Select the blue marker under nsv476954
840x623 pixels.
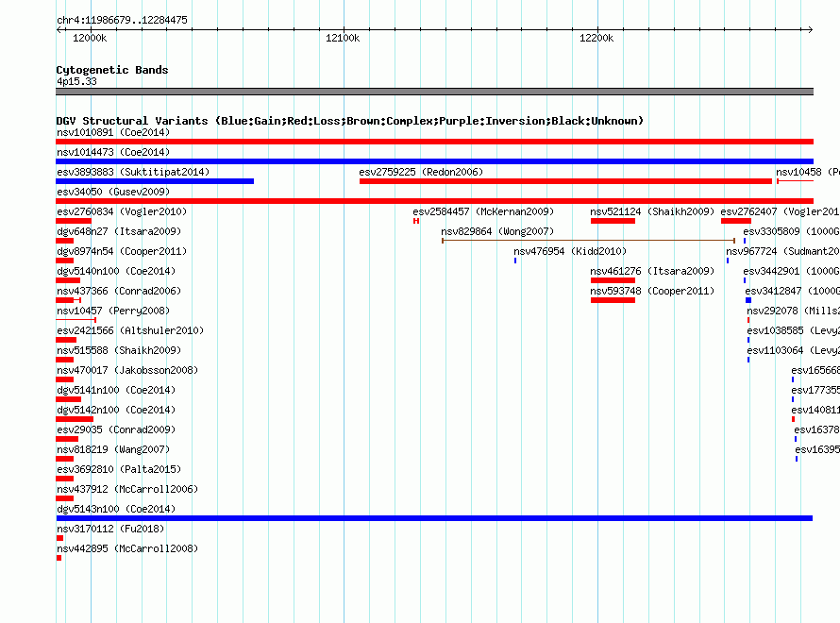click(515, 261)
